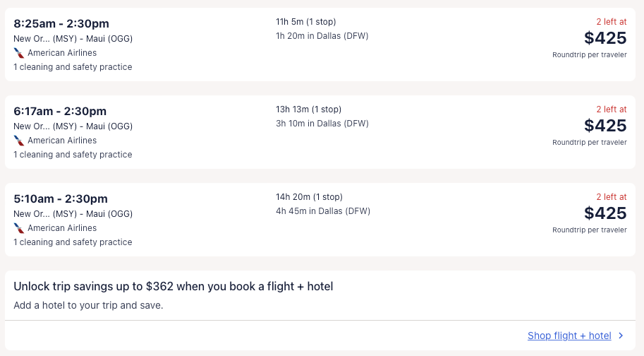Click the $425 price on the 5:10am flight
Image resolution: width=644 pixels, height=356 pixels.
pyautogui.click(x=605, y=213)
